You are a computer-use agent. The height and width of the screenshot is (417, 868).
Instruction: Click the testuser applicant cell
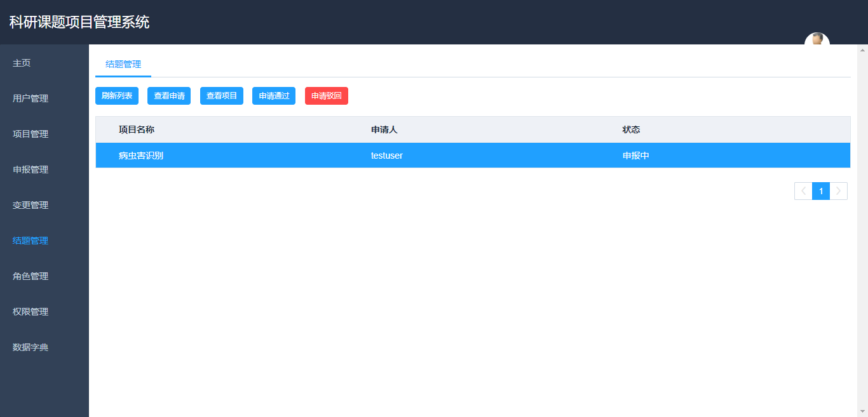click(x=387, y=156)
